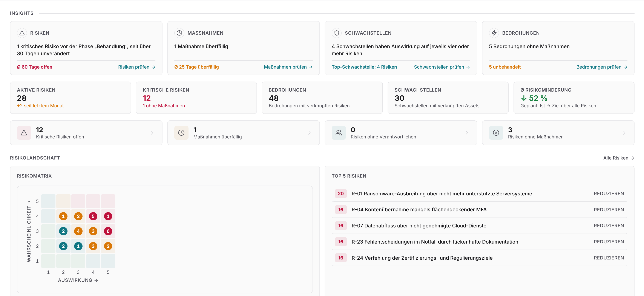Open risk R-04 Kontenübernahme mangels MFA
This screenshot has width=644, height=296.
pos(480,210)
